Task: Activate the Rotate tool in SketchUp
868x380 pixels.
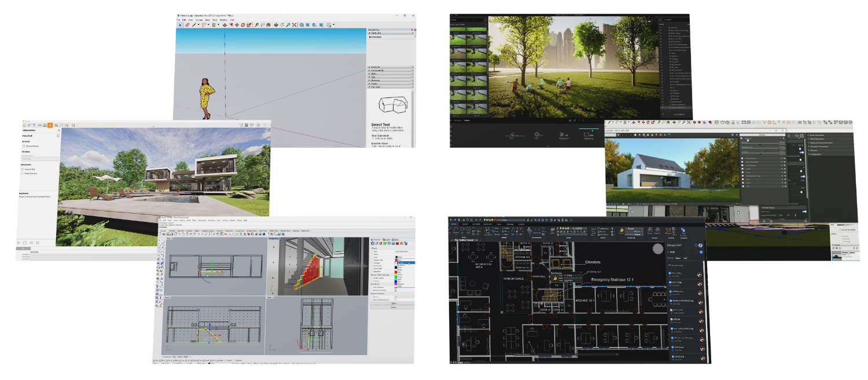Action: point(242,25)
